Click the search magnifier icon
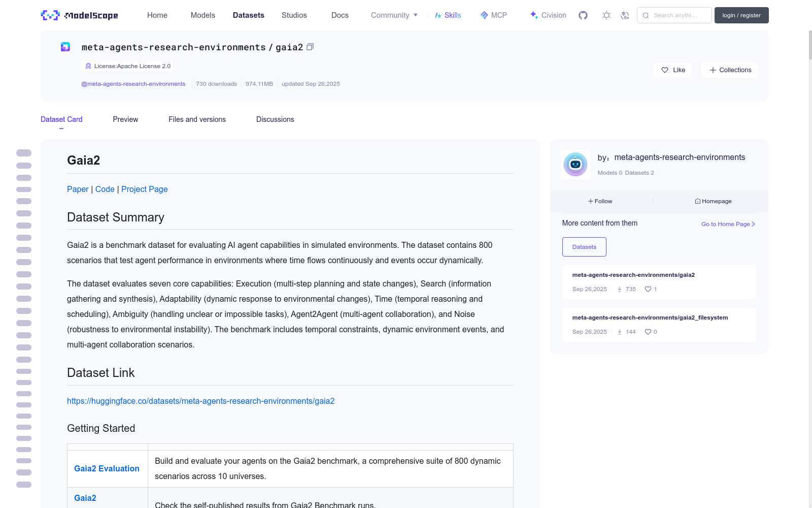The image size is (812, 508). coord(646,15)
